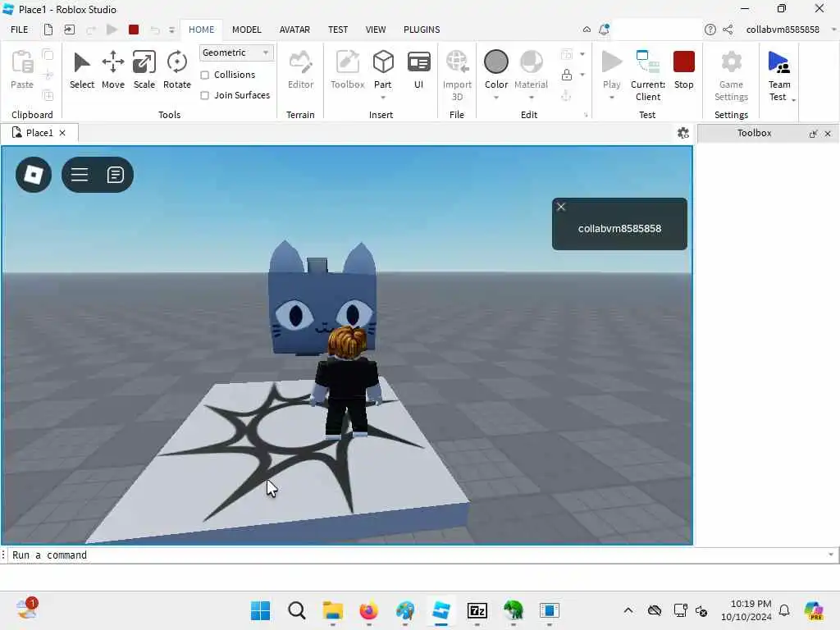The width and height of the screenshot is (840, 630).
Task: Open the in-game chat icon
Action: [x=115, y=175]
